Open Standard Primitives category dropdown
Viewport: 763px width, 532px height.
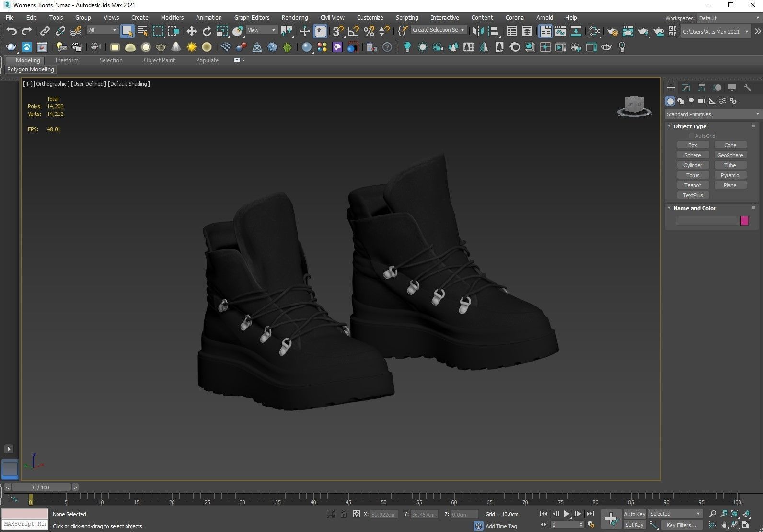[712, 114]
